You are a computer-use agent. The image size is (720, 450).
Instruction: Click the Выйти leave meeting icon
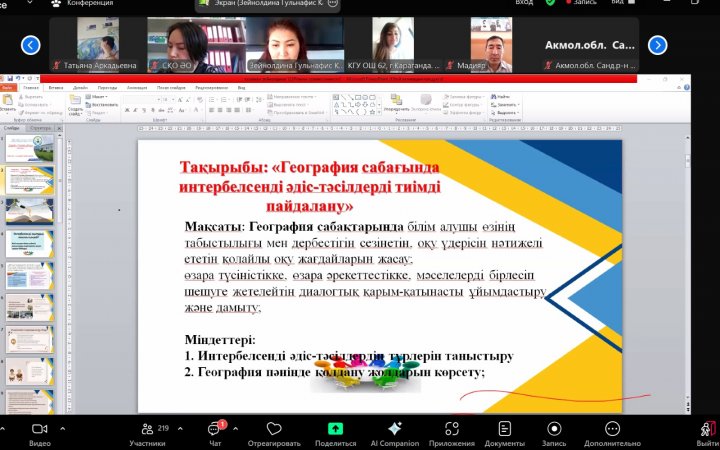(x=707, y=429)
